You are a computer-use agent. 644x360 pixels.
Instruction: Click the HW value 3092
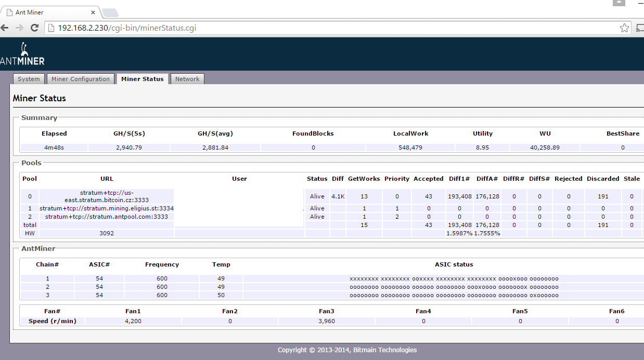coord(107,234)
